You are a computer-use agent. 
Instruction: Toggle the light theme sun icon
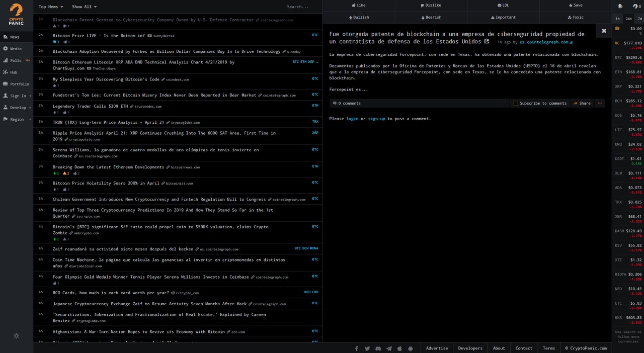coord(16,335)
